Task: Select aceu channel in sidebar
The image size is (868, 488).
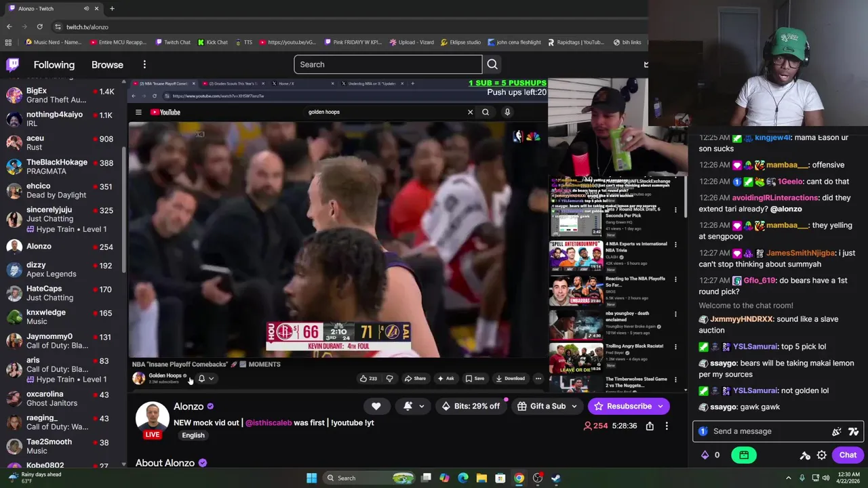Action: (x=61, y=142)
